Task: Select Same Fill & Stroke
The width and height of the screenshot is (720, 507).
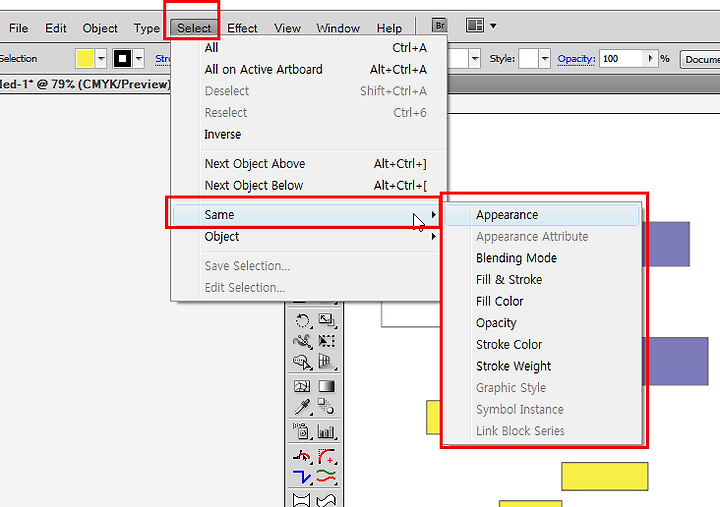Action: 542,280
